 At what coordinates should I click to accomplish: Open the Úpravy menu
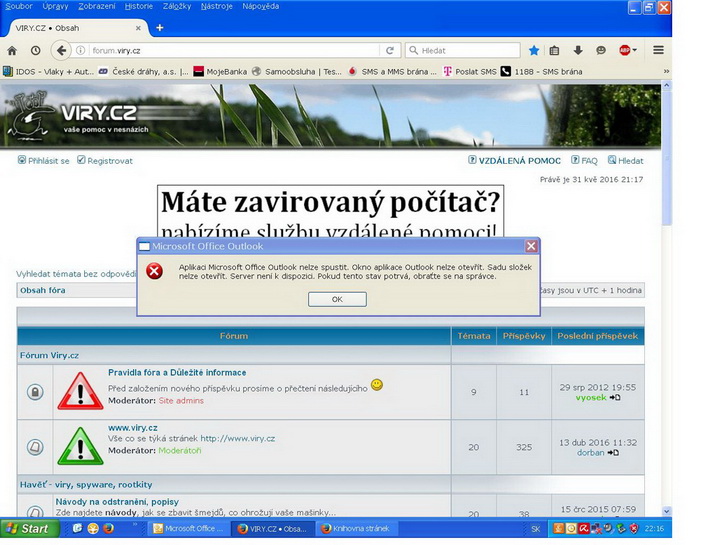(x=55, y=6)
